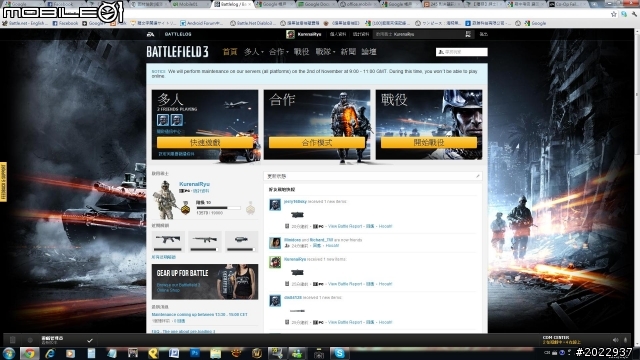Click the pencil icon in status update box
Image resolution: width=640 pixels, height=360 pixels.
(477, 176)
